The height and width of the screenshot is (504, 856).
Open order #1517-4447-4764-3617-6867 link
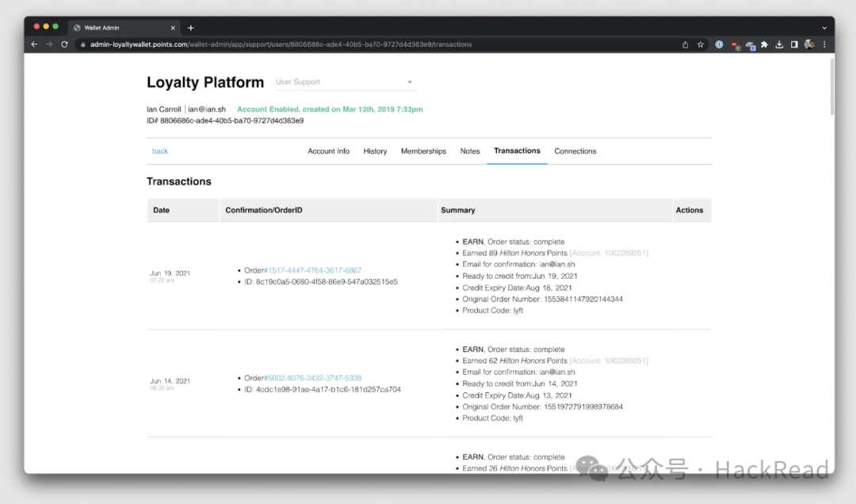[313, 270]
